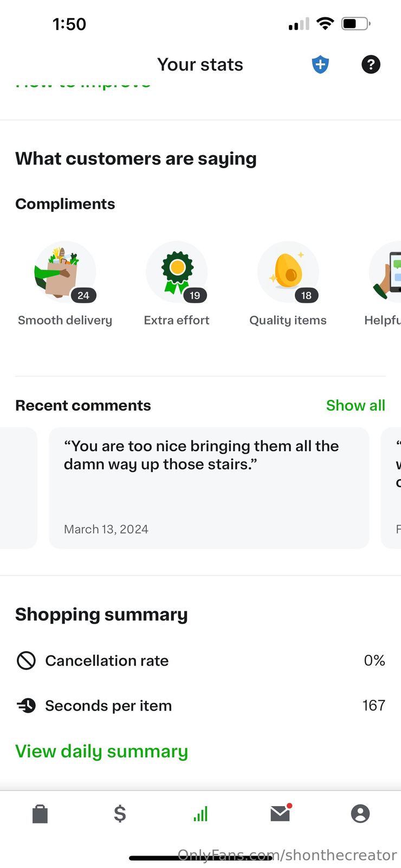Select the stats bar chart tab
The height and width of the screenshot is (868, 401).
pos(200,814)
